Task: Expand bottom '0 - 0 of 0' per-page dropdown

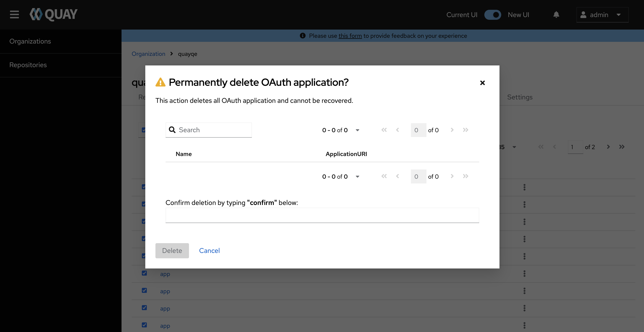Action: click(x=357, y=177)
